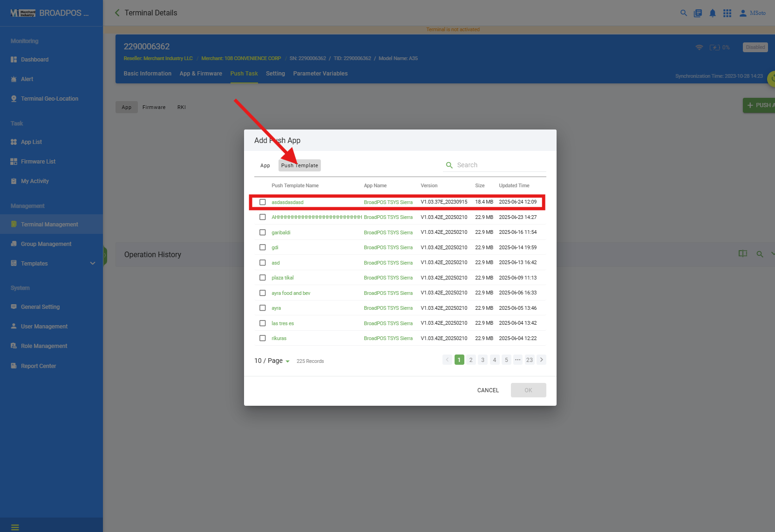Go to previous page of templates
The image size is (775, 532).
click(x=448, y=360)
